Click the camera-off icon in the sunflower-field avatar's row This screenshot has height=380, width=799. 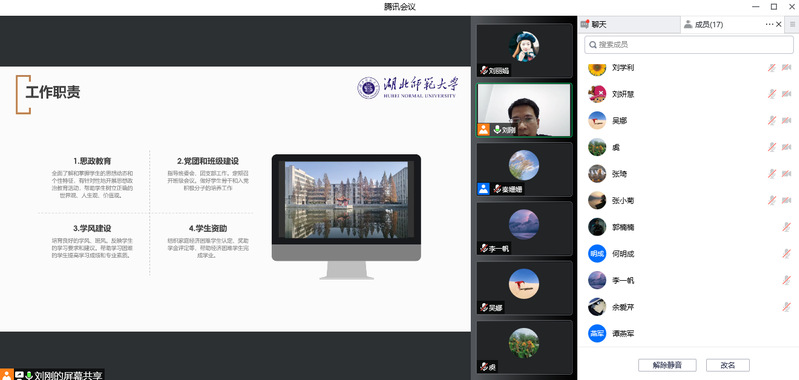[786, 147]
